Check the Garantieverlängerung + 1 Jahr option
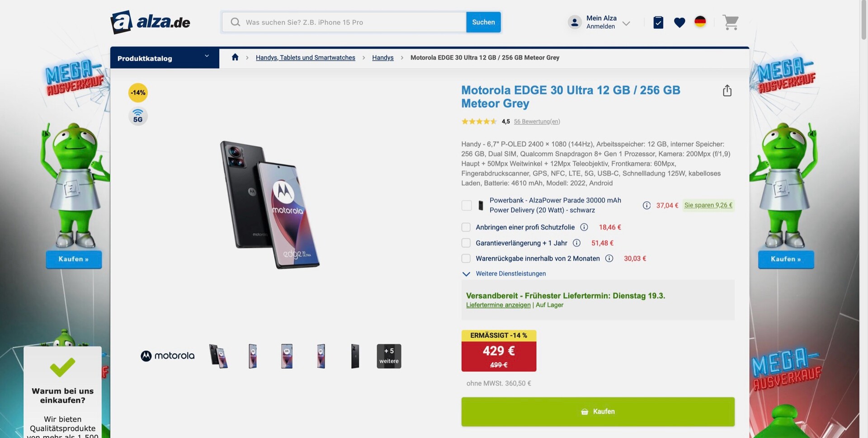This screenshot has width=868, height=438. [466, 243]
